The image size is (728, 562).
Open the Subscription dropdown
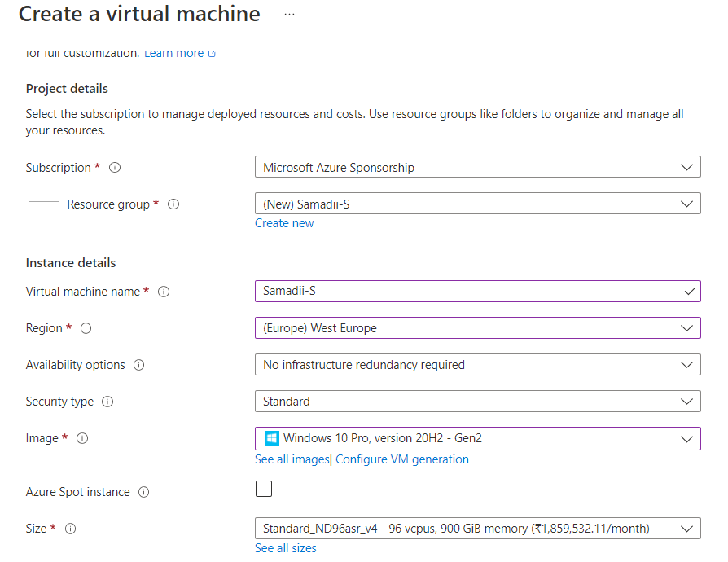click(477, 167)
